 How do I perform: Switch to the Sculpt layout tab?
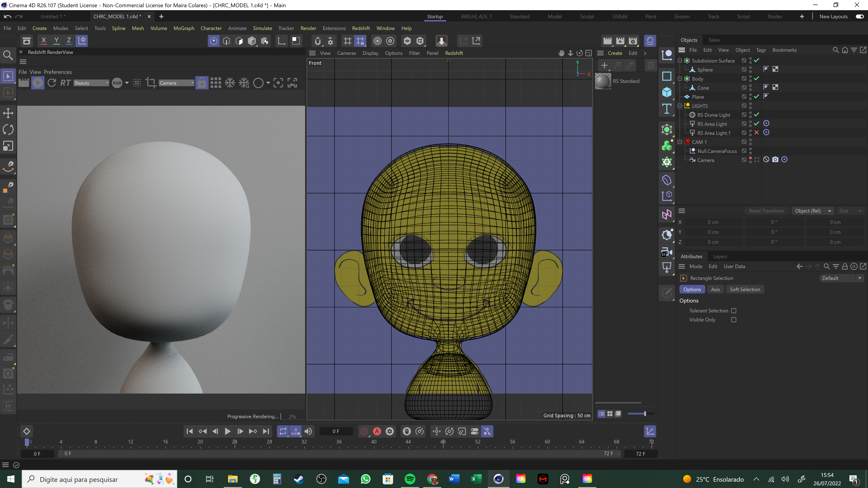point(587,16)
